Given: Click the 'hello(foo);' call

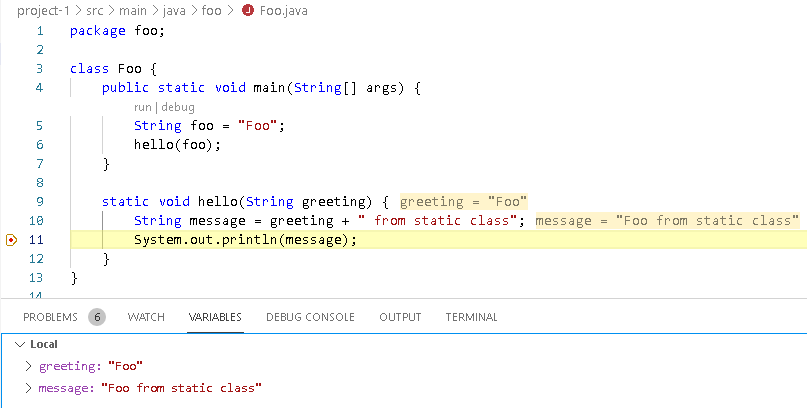Looking at the screenshot, I should point(178,145).
